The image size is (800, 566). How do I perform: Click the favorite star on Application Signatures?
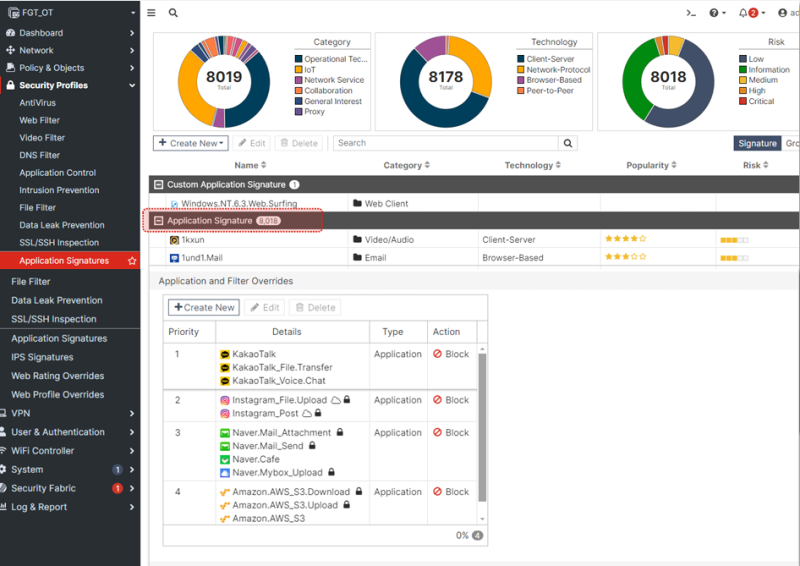132,261
